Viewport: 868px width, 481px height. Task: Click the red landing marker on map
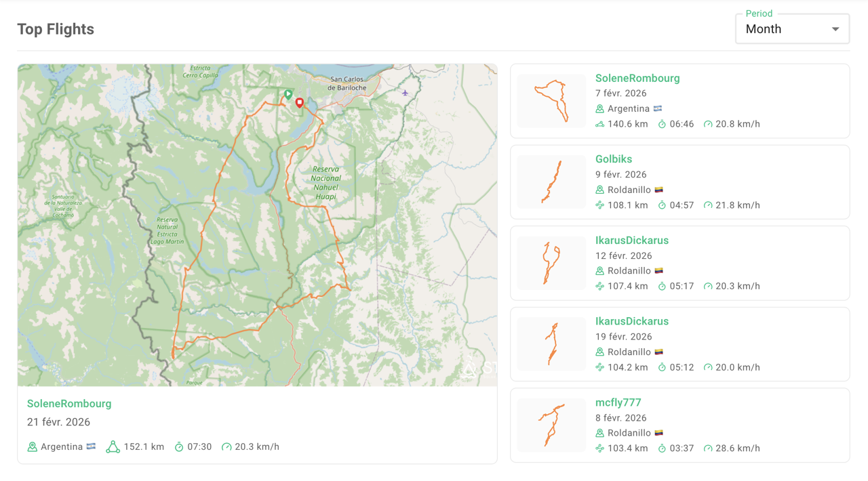pyautogui.click(x=300, y=103)
